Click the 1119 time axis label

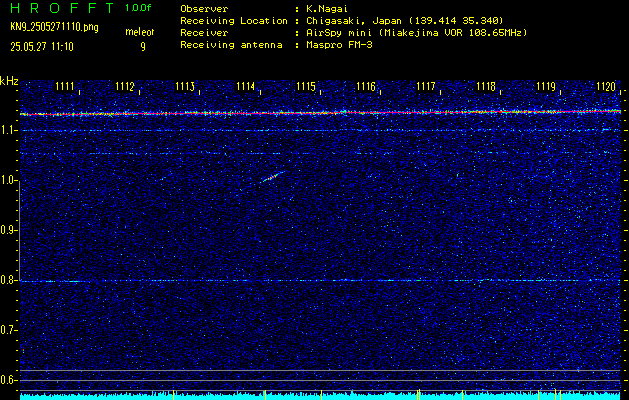[546, 86]
